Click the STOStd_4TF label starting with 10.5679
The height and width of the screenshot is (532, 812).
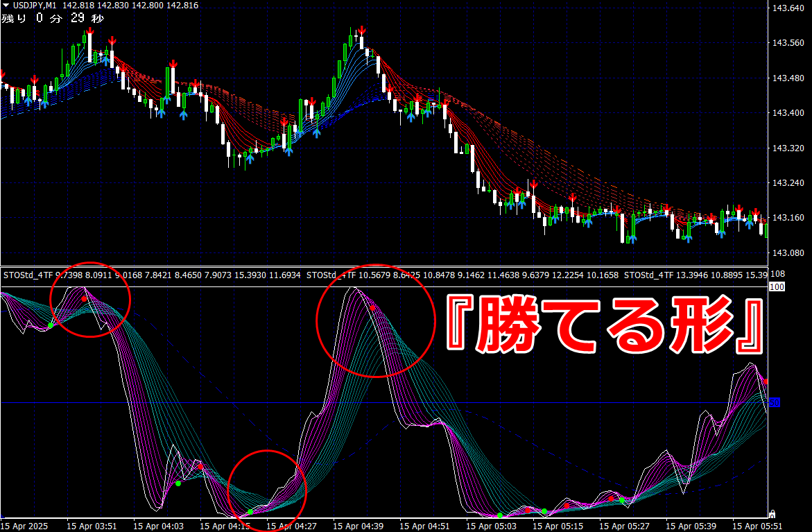point(462,275)
